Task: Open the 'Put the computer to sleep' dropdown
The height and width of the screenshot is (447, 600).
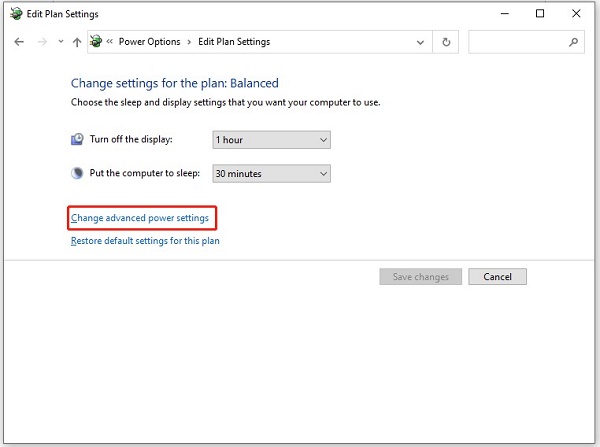Action: click(271, 174)
